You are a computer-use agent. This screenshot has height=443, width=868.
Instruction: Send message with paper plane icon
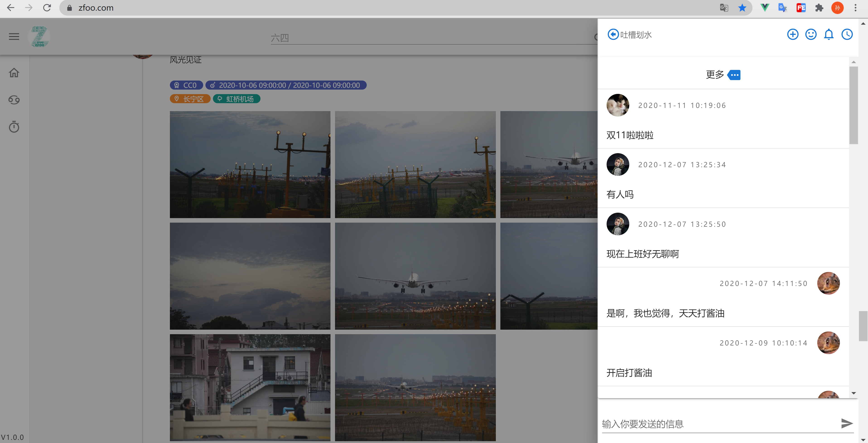tap(846, 423)
